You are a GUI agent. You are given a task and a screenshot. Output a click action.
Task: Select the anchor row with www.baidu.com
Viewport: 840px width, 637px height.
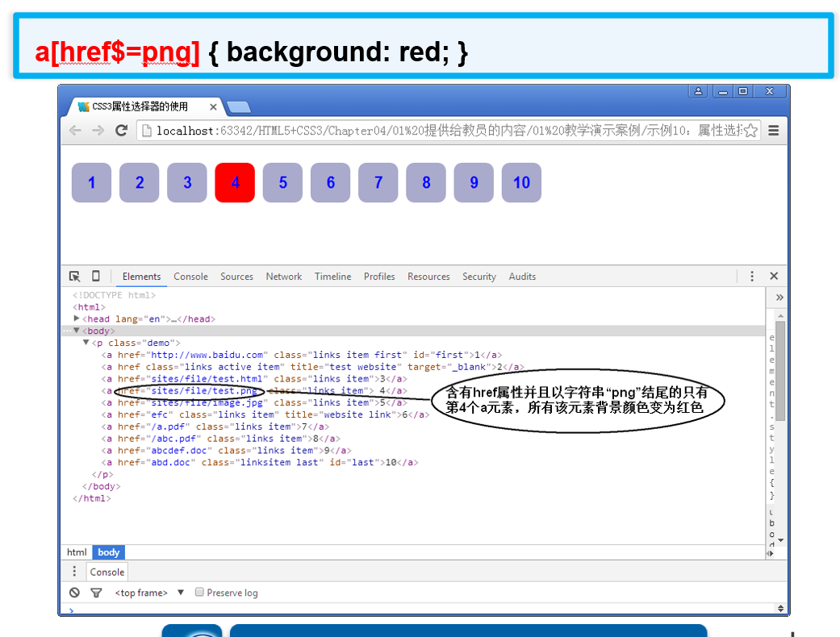tap(302, 355)
